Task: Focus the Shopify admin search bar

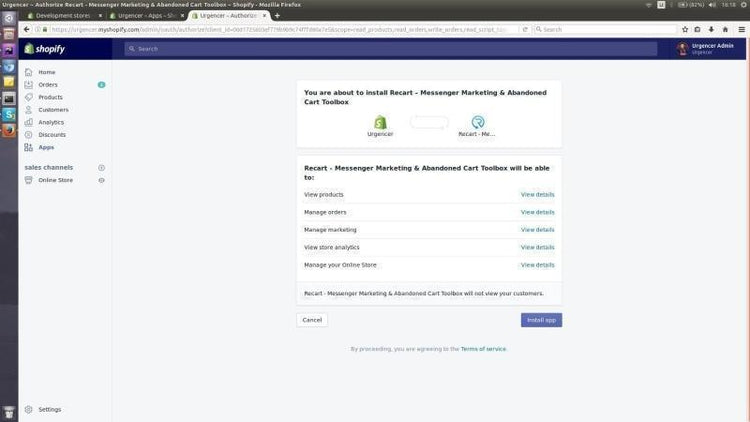Action: click(390, 49)
